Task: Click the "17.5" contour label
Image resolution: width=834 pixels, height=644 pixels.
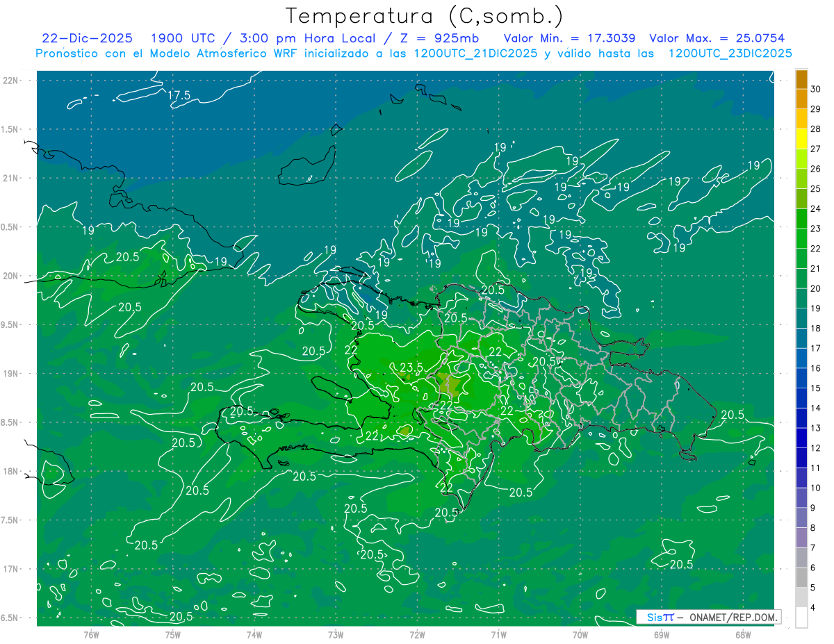Action: 179,96
